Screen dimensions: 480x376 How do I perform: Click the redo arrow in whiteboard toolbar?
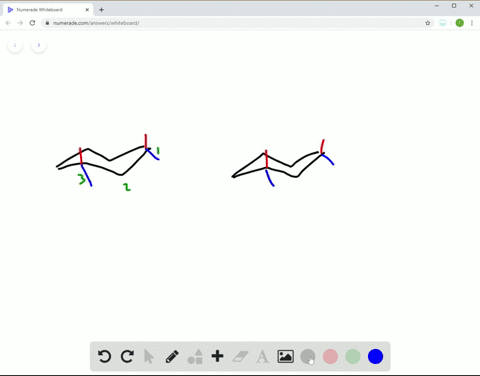click(x=127, y=356)
